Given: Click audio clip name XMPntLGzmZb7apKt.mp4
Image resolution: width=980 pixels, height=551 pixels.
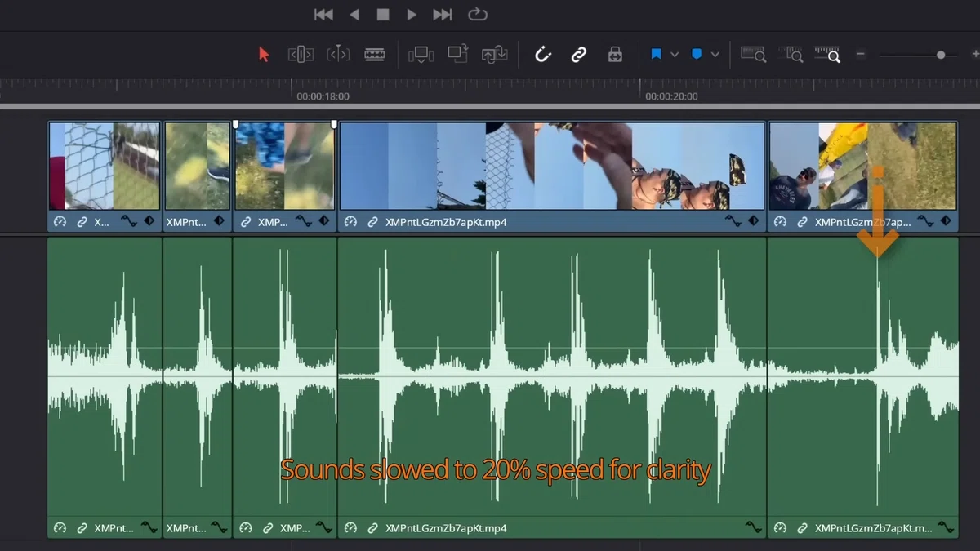Looking at the screenshot, I should (x=446, y=528).
